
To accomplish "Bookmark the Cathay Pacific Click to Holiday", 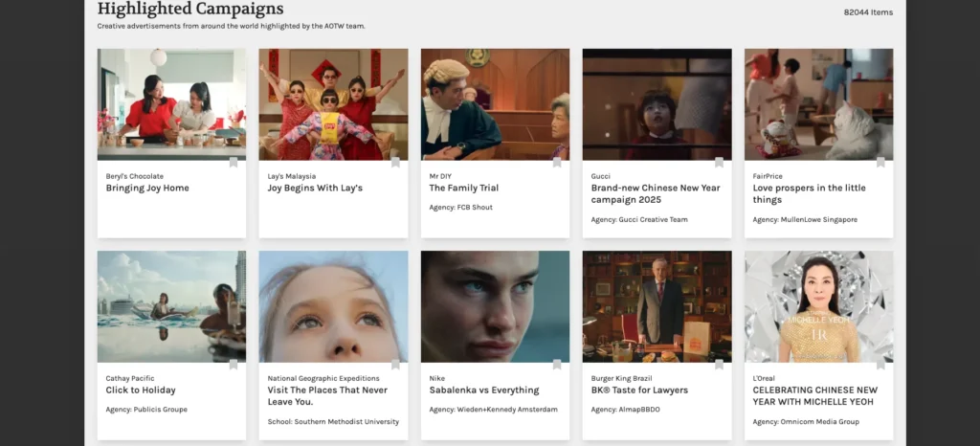I will point(234,365).
